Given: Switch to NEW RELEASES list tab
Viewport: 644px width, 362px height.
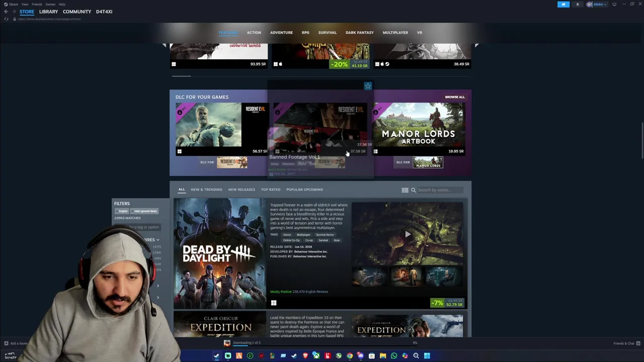Looking at the screenshot, I should click(242, 190).
